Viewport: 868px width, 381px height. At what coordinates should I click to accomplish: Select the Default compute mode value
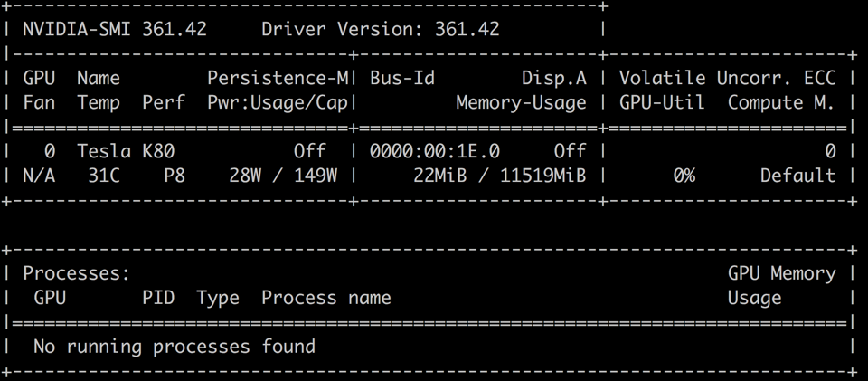797,176
